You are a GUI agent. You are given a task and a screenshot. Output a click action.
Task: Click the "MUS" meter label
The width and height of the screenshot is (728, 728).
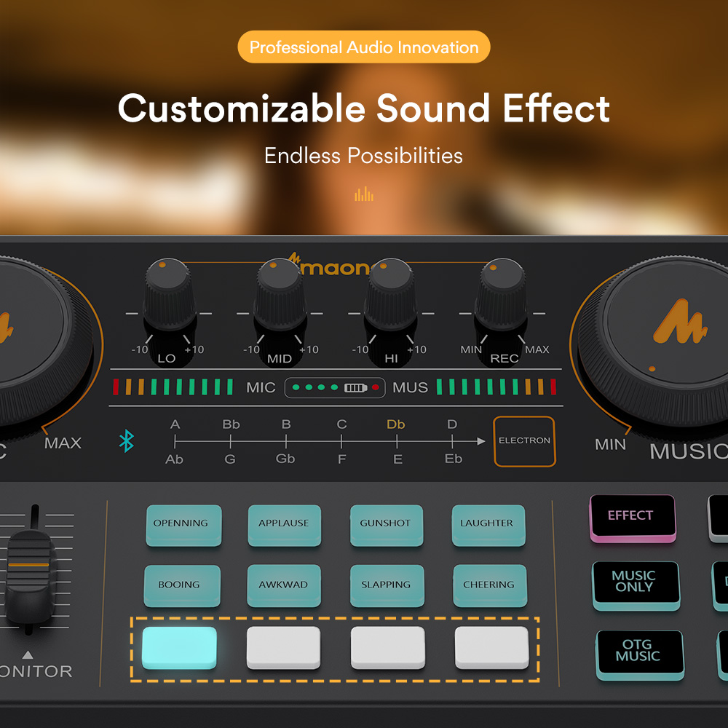click(410, 388)
